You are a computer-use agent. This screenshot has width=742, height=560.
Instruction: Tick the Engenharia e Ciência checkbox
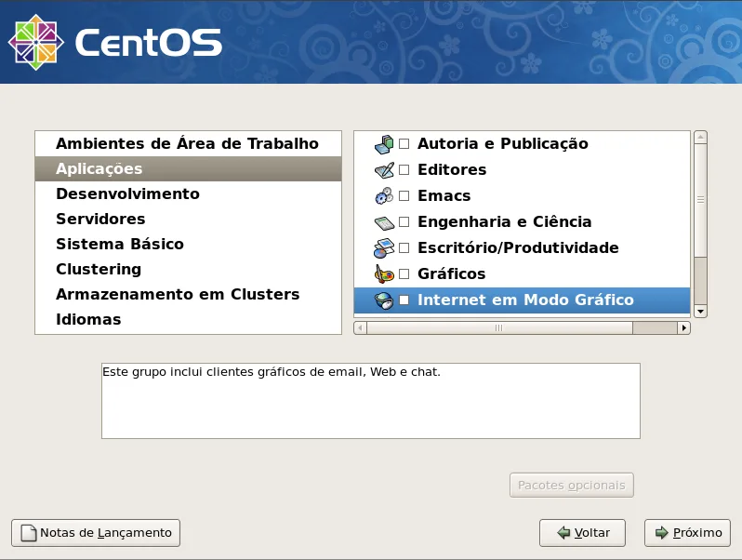pyautogui.click(x=404, y=222)
